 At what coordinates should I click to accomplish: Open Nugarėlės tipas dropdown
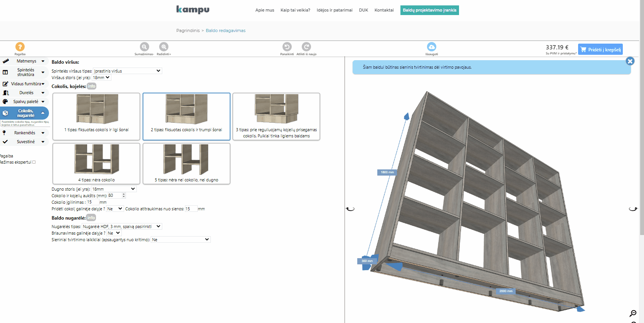[122, 227]
